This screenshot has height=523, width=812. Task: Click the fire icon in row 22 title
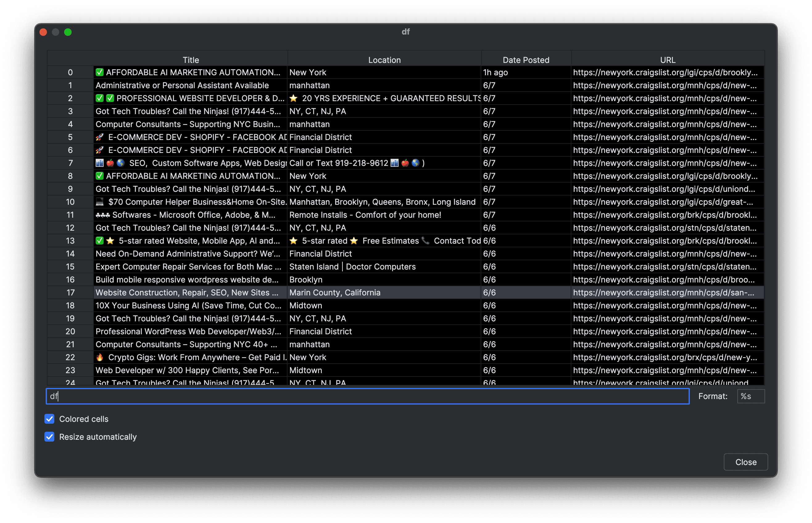100,357
